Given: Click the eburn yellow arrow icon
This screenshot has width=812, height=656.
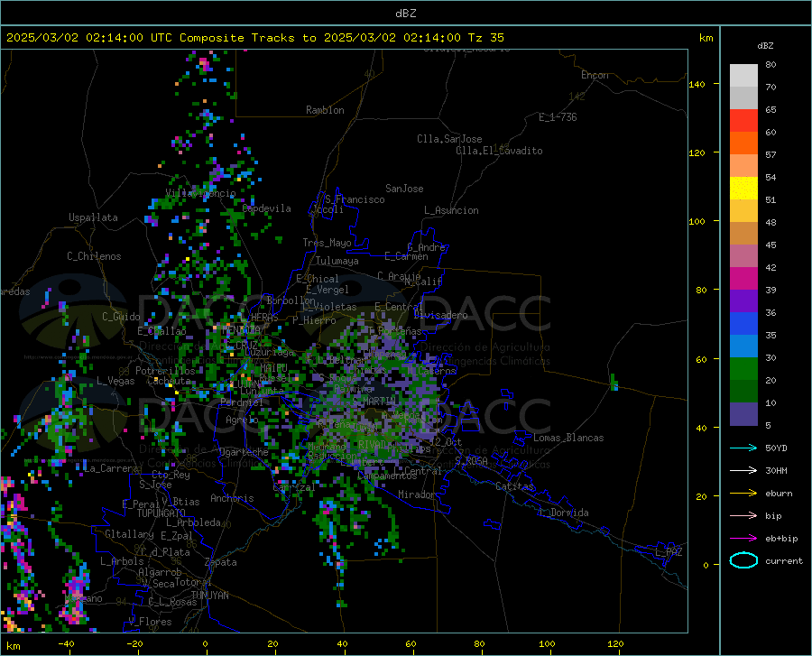Looking at the screenshot, I should coord(743,493).
